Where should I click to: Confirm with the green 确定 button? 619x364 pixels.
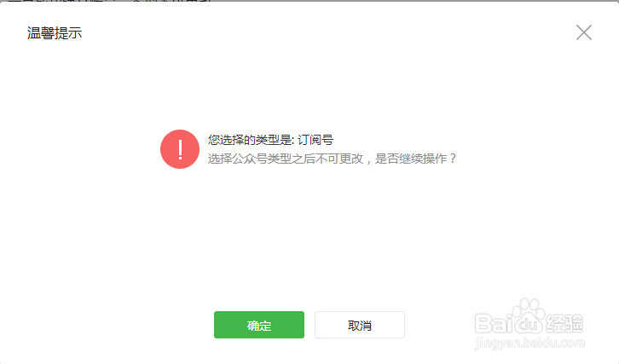pyautogui.click(x=259, y=325)
